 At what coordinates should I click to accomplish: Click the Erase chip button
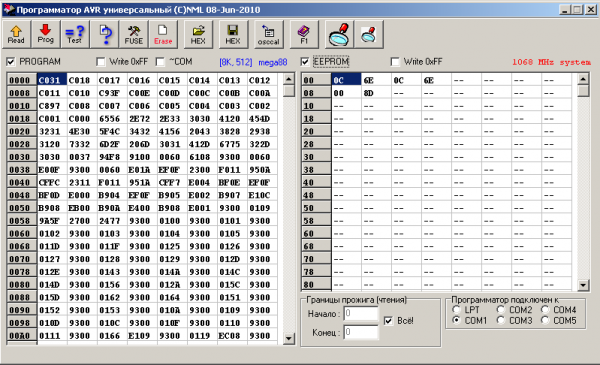coord(163,34)
